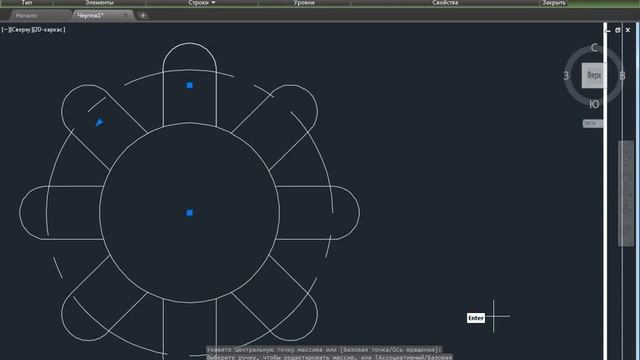Open the Элементы panel title

[99, 3]
